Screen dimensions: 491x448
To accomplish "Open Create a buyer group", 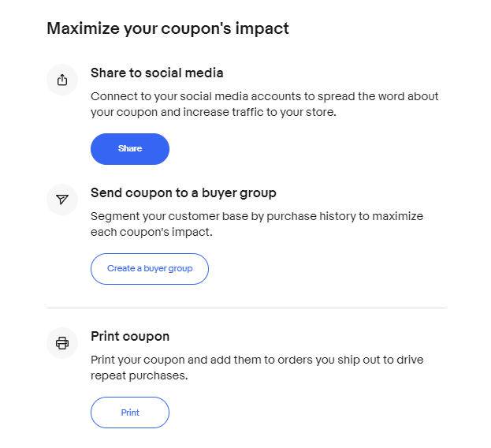I will click(150, 269).
